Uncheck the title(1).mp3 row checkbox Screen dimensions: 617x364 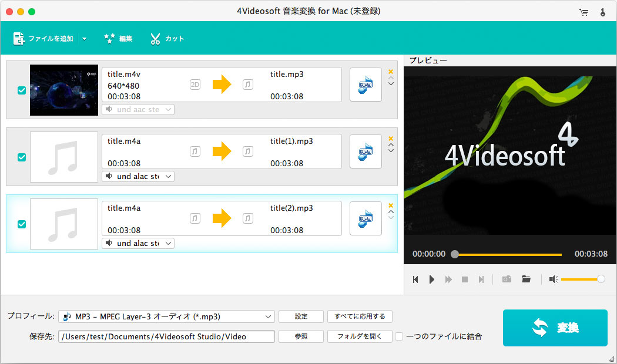[22, 157]
